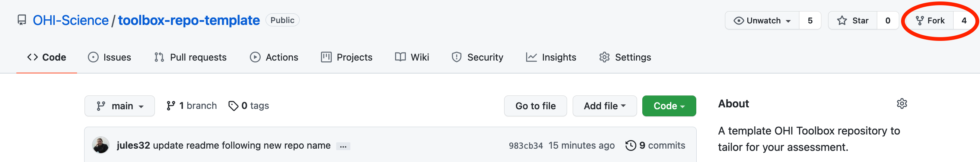Open the 9 commits history
This screenshot has height=162, width=980.
pyautogui.click(x=655, y=145)
